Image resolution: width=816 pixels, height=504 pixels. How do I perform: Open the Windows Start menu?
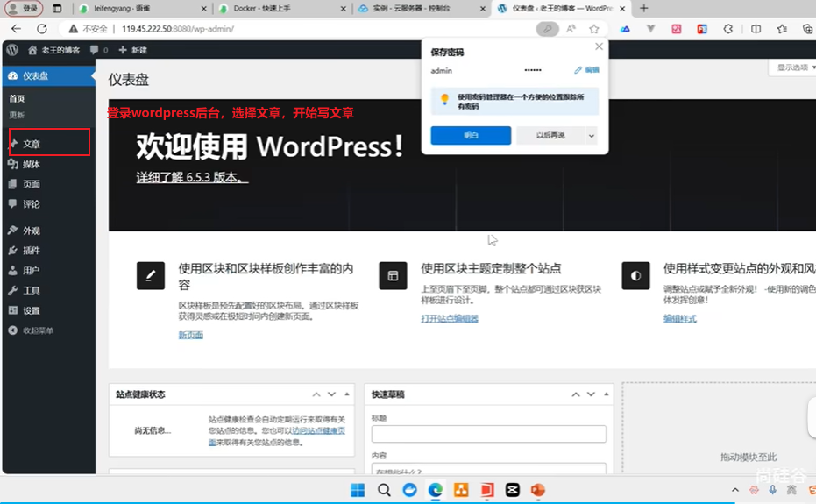[358, 490]
